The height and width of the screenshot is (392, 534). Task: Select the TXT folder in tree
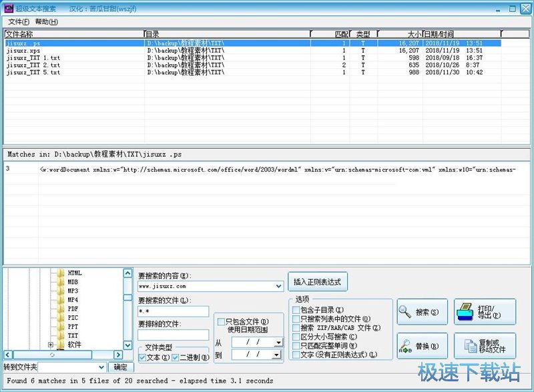point(73,336)
